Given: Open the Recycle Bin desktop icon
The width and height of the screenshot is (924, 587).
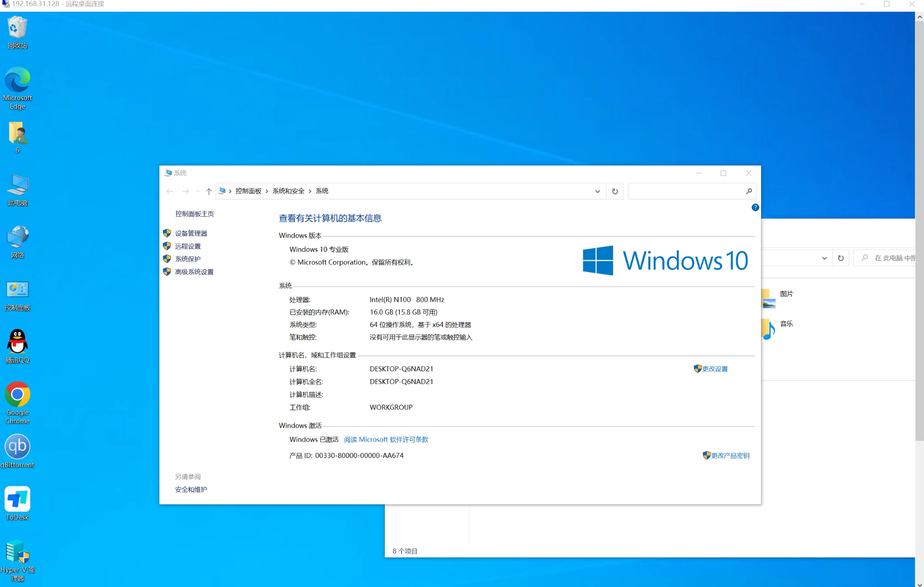Looking at the screenshot, I should 17,32.
